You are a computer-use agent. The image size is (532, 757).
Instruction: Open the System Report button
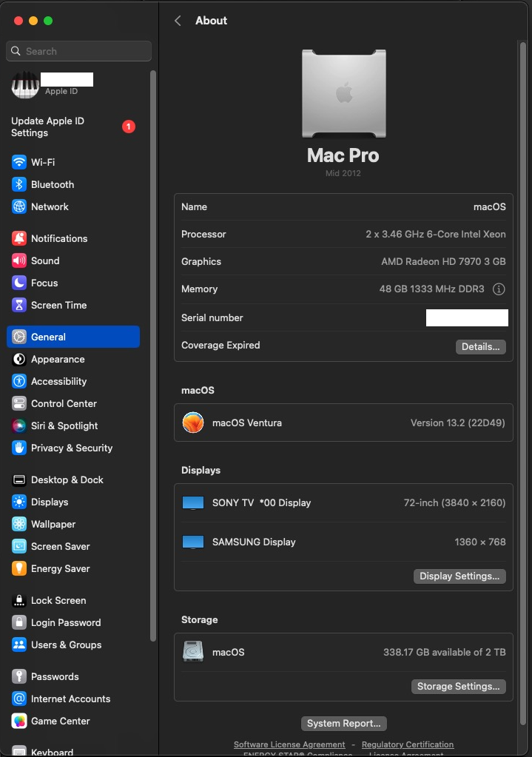pyautogui.click(x=344, y=723)
